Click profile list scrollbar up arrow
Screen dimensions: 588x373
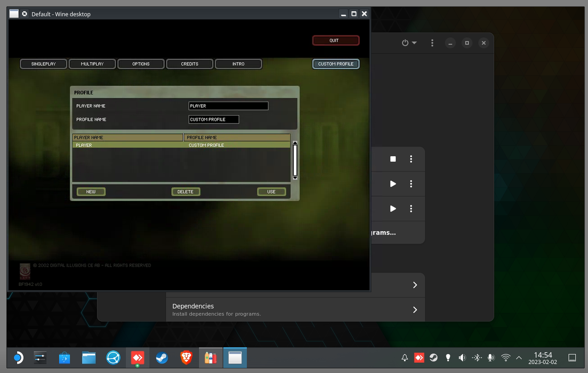pos(295,143)
